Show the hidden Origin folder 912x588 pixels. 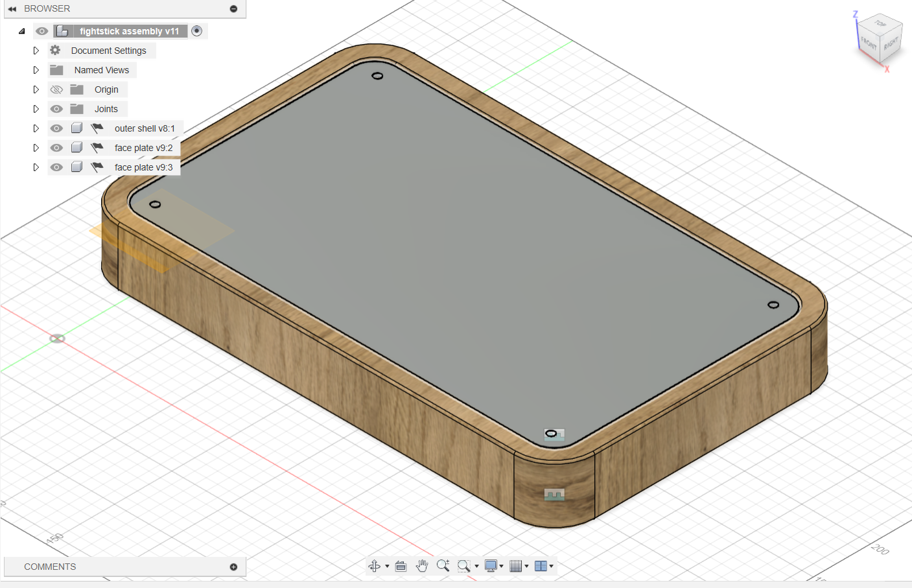click(57, 89)
